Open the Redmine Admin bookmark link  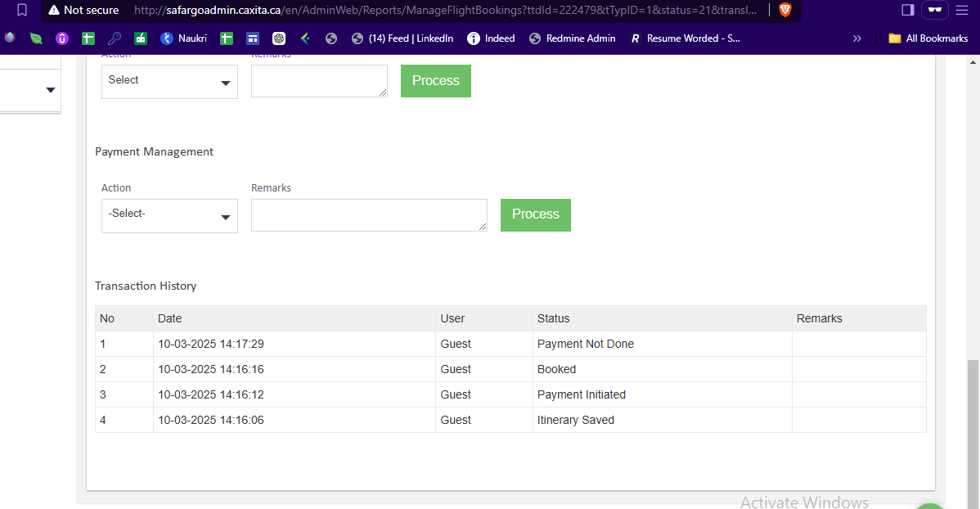pos(573,38)
